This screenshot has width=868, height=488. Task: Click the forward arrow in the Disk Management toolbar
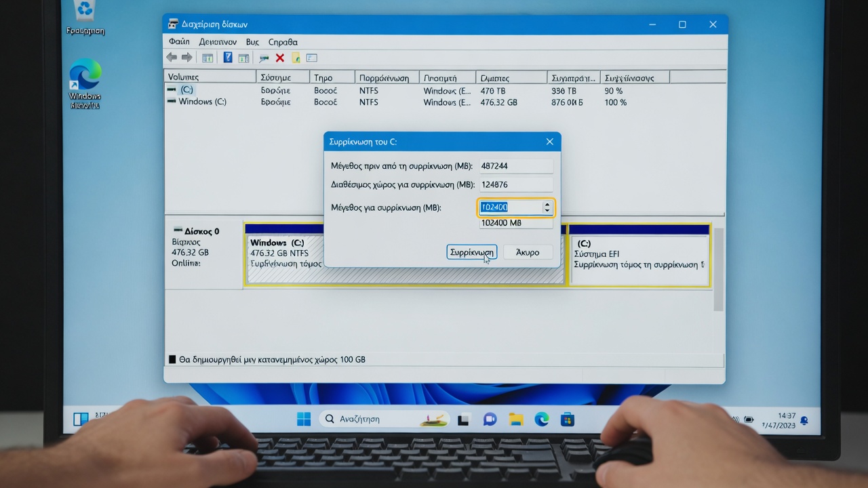(x=186, y=58)
